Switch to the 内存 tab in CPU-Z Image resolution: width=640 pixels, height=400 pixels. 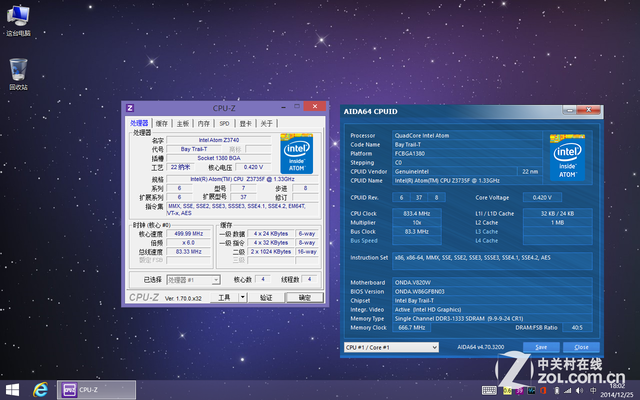pos(204,124)
